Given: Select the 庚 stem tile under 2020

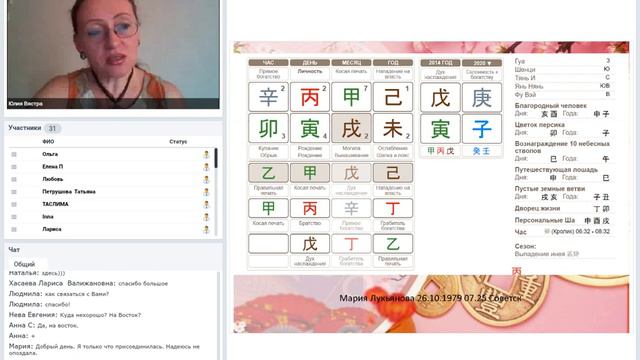Looking at the screenshot, I should [482, 98].
